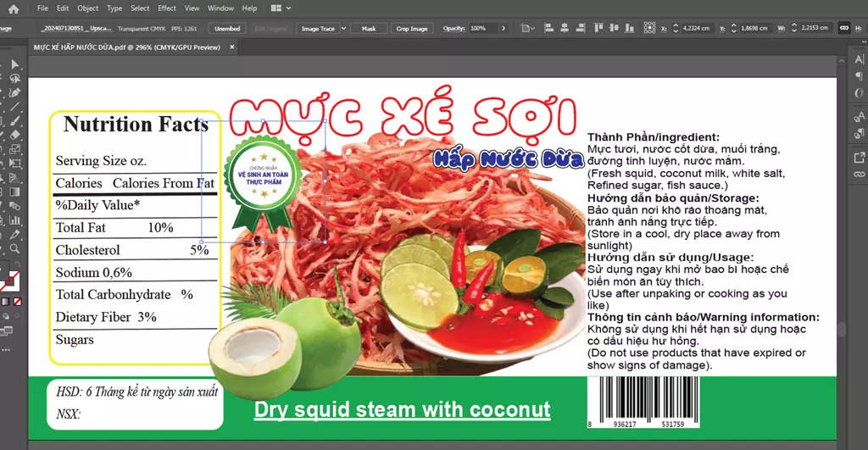
Task: Select the Eyedropper tool
Action: coord(15,235)
